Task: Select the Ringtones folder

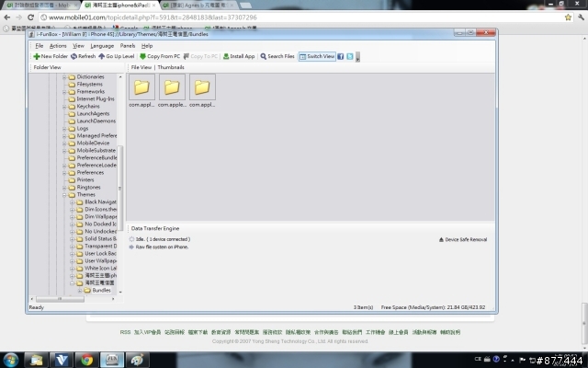Action: pyautogui.click(x=88, y=188)
